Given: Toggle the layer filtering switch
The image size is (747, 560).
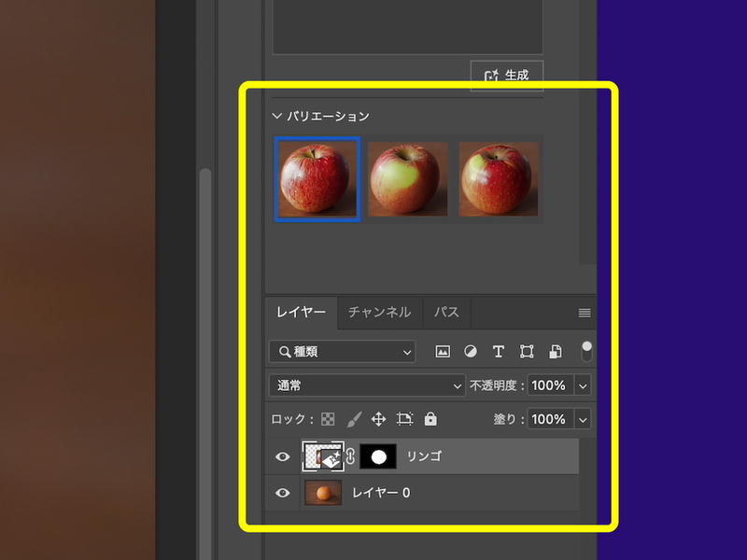Looking at the screenshot, I should click(587, 352).
